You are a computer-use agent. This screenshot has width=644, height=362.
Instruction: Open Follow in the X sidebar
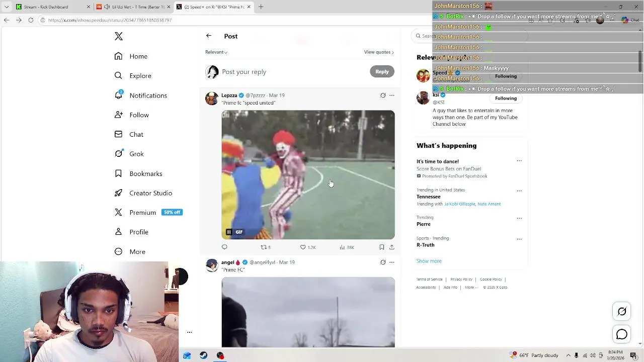point(132,115)
